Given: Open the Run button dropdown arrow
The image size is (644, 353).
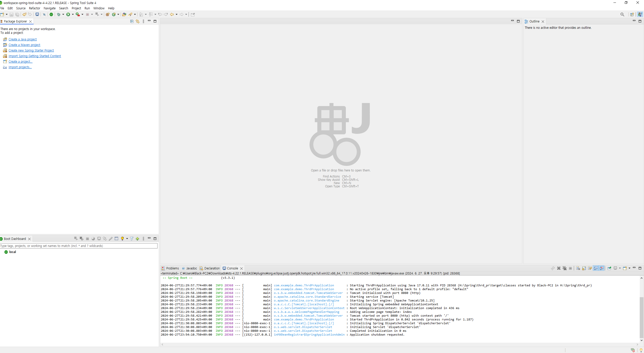Looking at the screenshot, I should pyautogui.click(x=73, y=14).
